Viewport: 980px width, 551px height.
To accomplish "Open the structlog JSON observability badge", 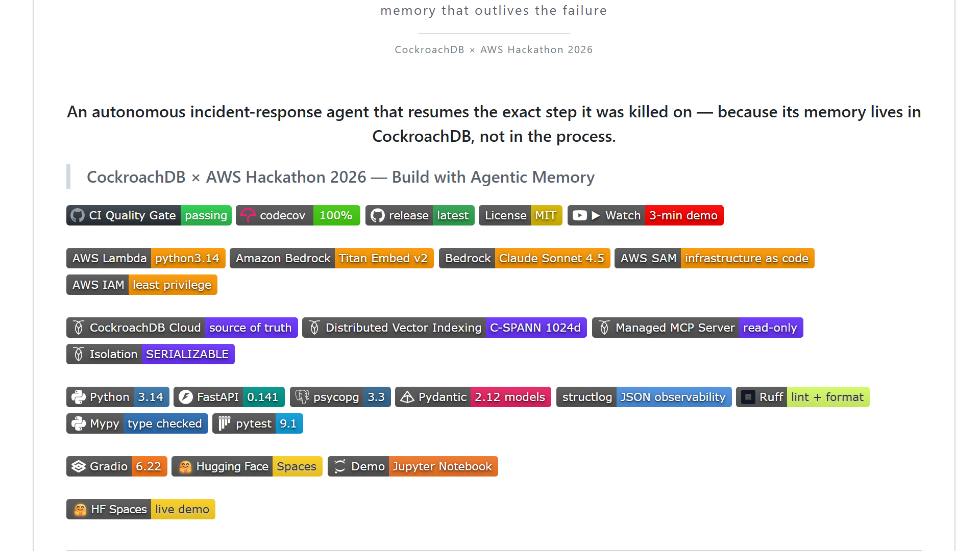I will point(644,397).
